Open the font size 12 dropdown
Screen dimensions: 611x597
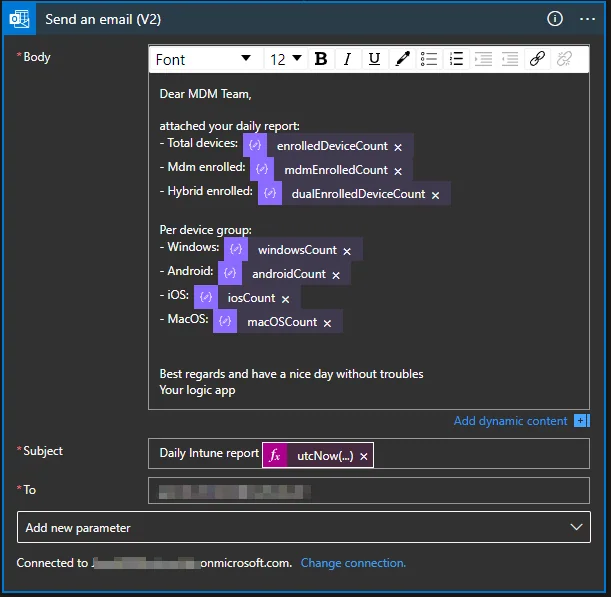pyautogui.click(x=286, y=59)
